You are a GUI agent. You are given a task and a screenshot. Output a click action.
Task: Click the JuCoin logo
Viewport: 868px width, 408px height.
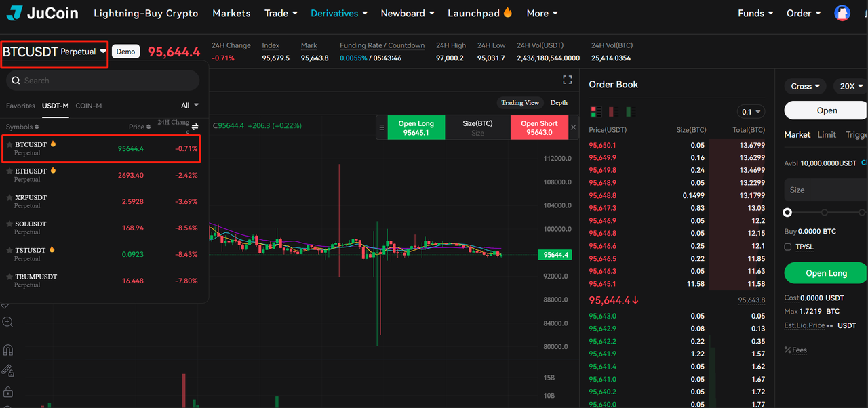(42, 13)
